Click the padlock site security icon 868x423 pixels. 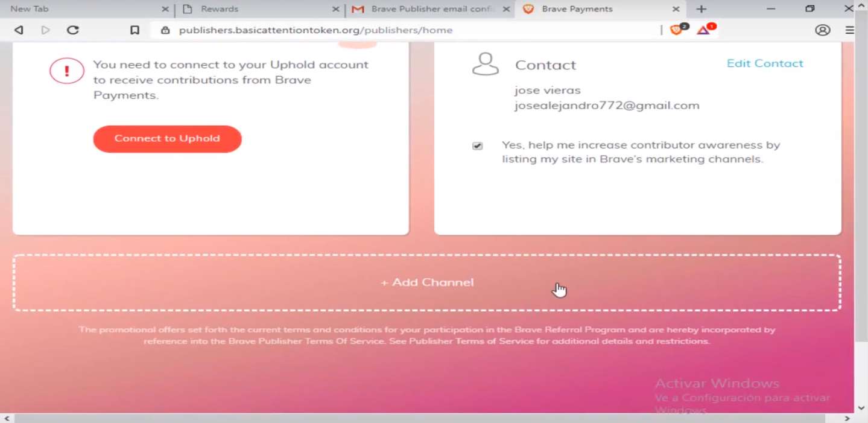165,30
